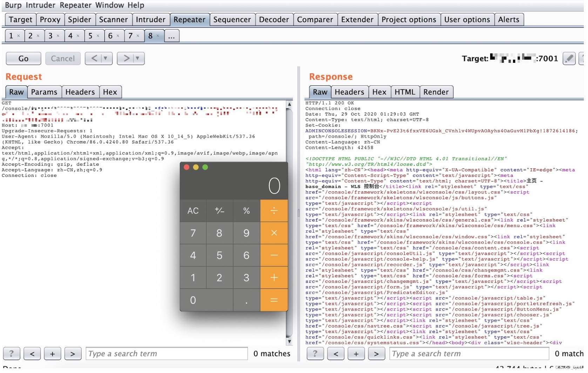The image size is (588, 373).
Task: Click the Cancel button
Action: tap(63, 59)
